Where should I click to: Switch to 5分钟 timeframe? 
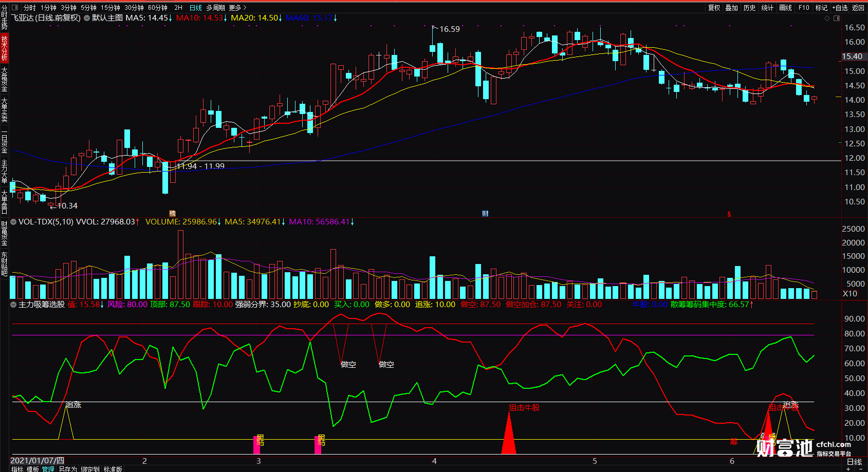(x=88, y=8)
